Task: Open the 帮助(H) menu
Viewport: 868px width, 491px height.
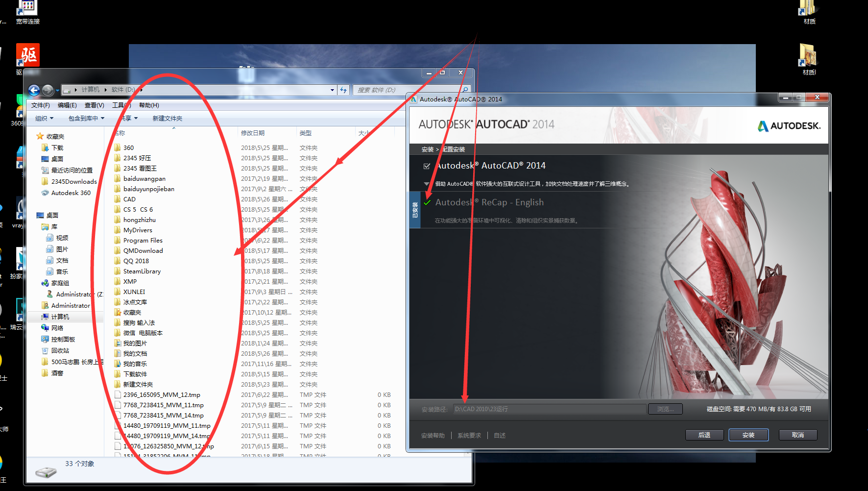Action: tap(149, 105)
